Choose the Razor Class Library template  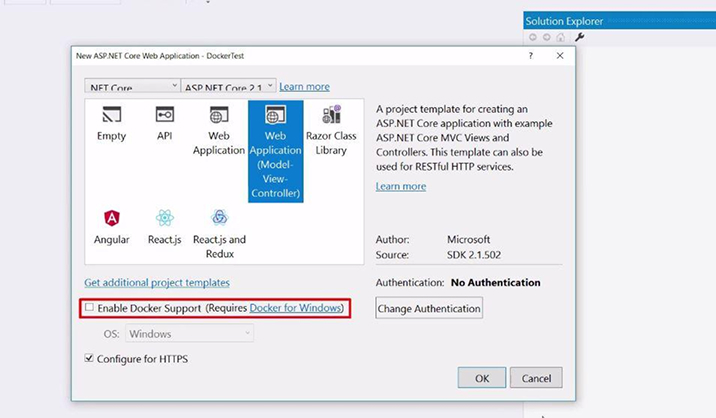coord(331,130)
